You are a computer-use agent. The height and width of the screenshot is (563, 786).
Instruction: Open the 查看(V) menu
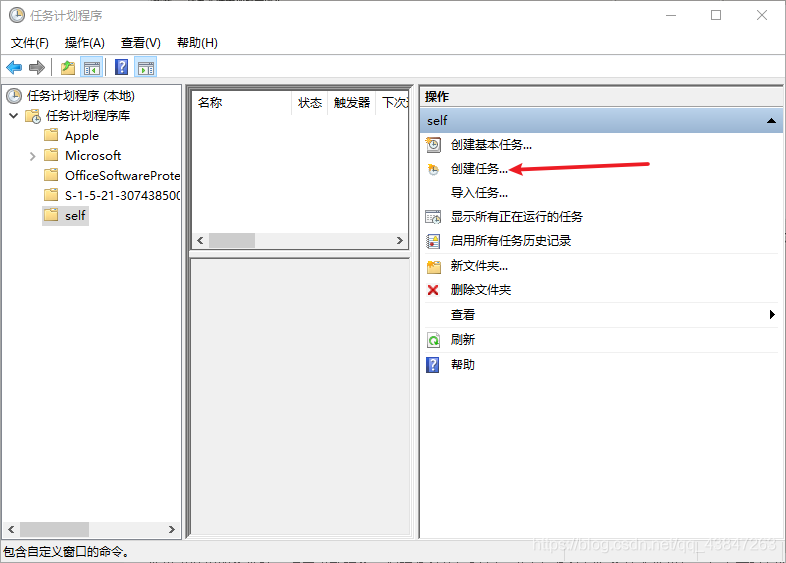click(x=141, y=43)
